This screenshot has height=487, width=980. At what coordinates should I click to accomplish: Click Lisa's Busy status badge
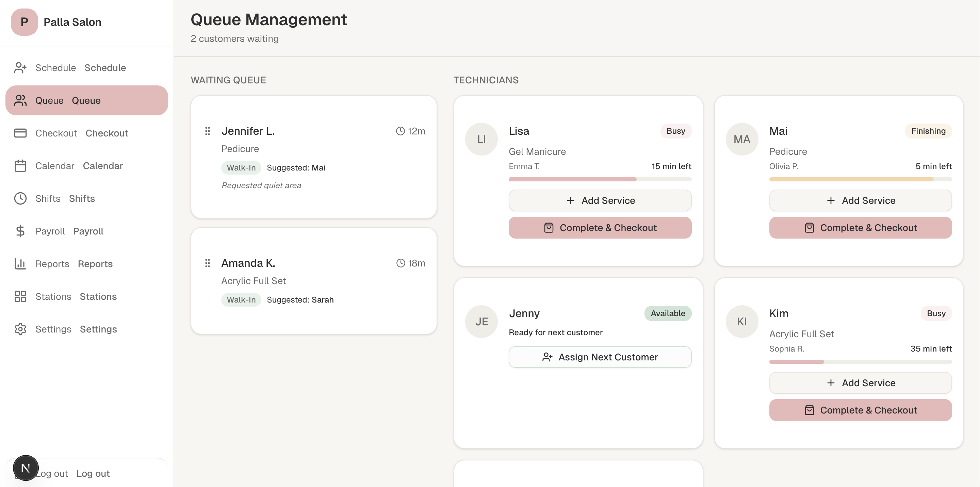(x=676, y=131)
